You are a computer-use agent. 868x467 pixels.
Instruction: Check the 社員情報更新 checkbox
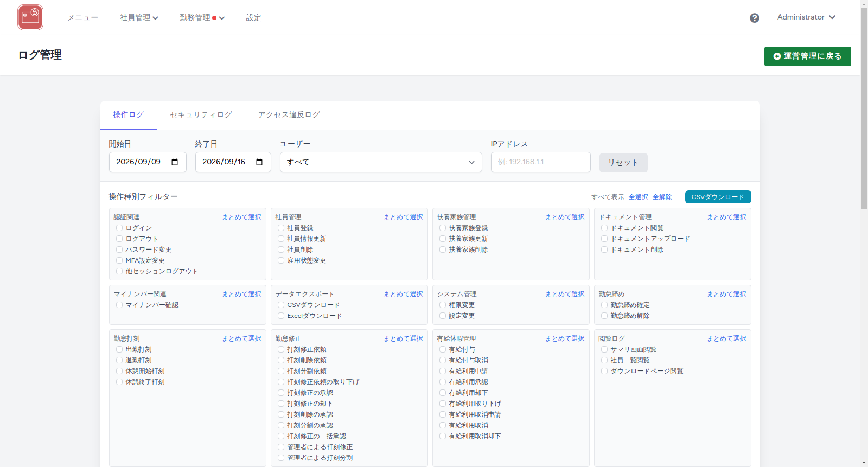coord(281,239)
